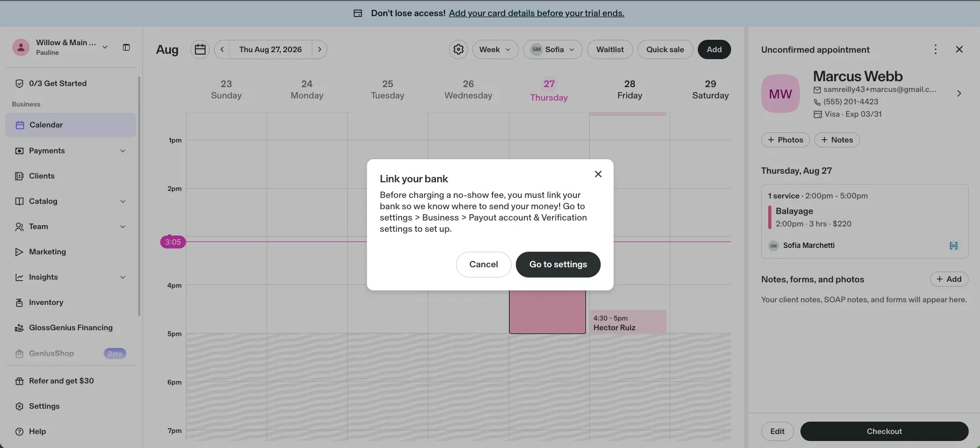Go to previous day arrow
Screen dimensions: 980x448
222,49
